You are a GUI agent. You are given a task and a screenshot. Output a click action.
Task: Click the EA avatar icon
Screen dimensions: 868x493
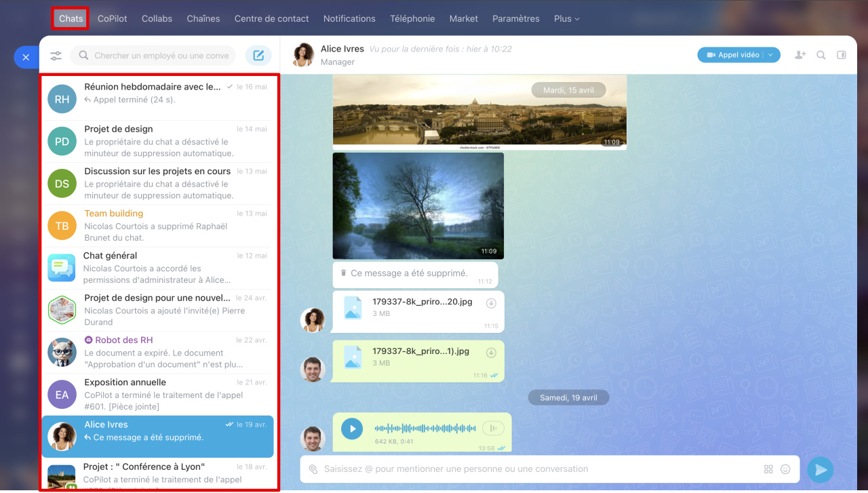point(62,394)
